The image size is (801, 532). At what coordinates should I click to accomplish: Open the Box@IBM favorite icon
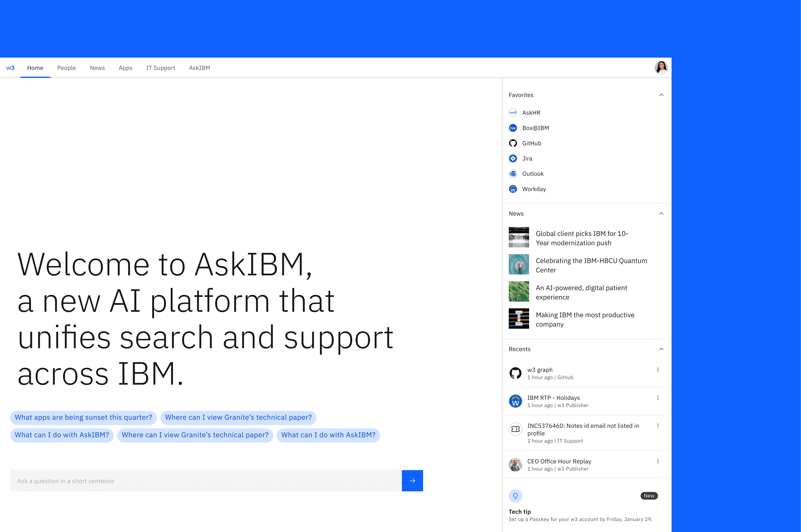[x=513, y=128]
